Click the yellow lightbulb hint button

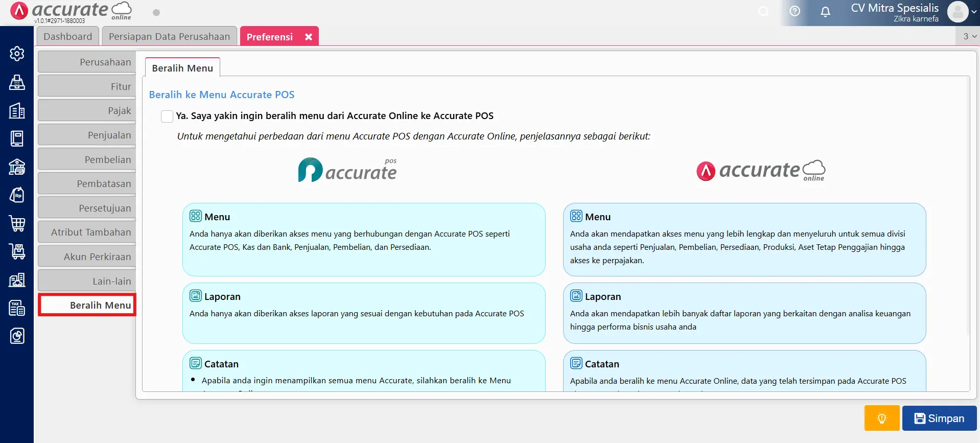(881, 418)
